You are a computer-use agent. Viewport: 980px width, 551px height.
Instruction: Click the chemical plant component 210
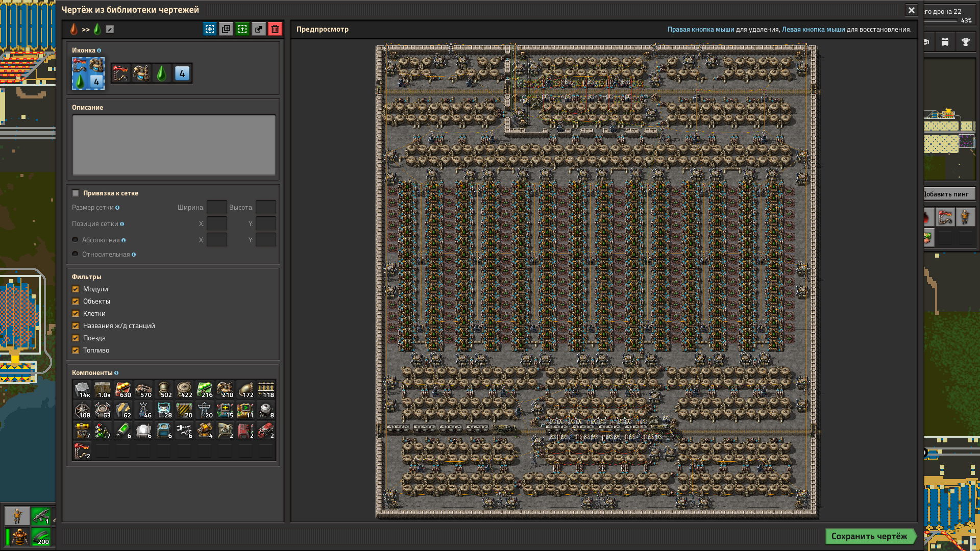click(225, 390)
